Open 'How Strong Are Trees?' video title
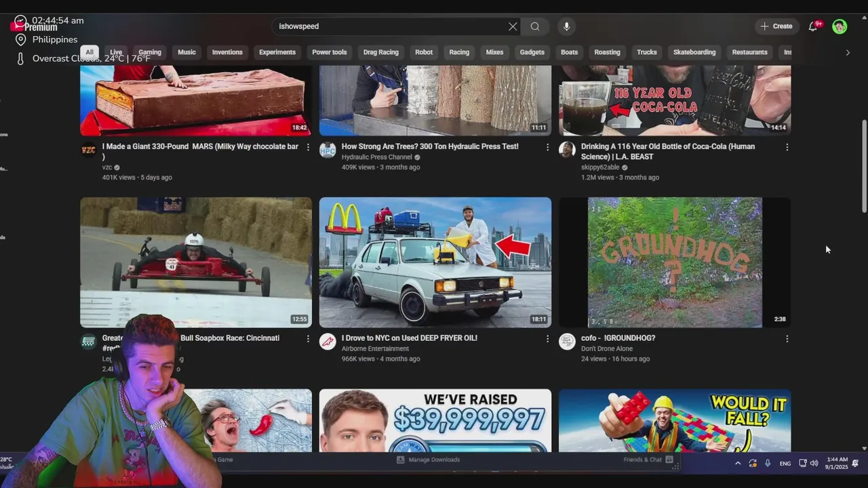The image size is (868, 488). (430, 146)
